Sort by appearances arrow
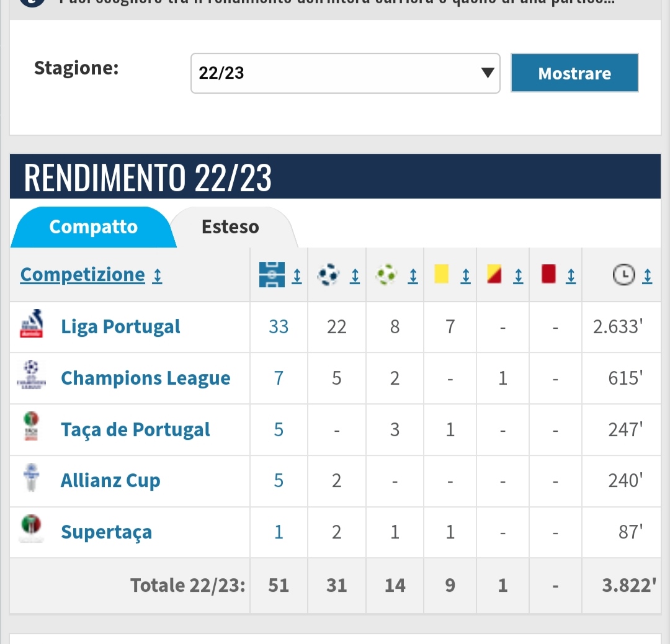 [297, 275]
